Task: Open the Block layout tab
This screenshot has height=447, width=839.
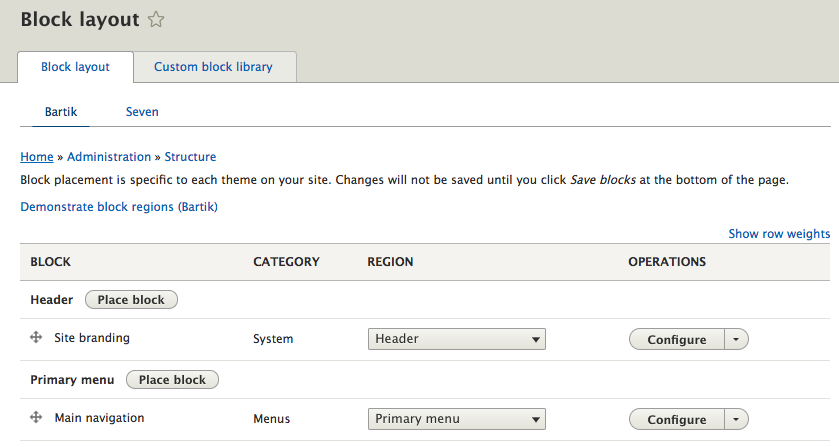Action: (75, 67)
